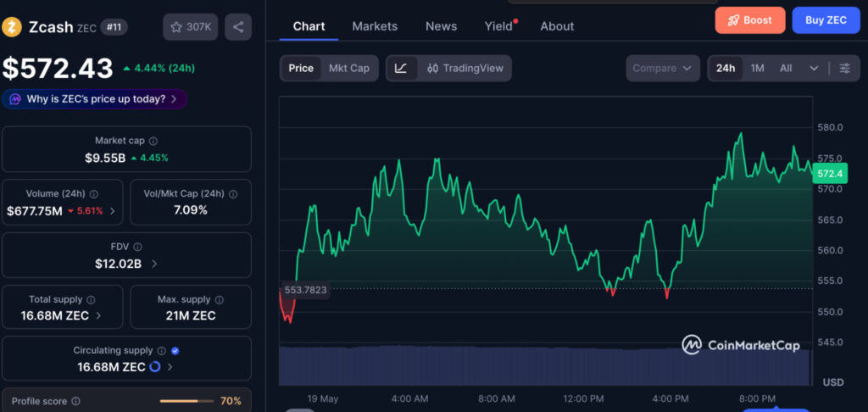Open Market cap info icon

(x=153, y=142)
